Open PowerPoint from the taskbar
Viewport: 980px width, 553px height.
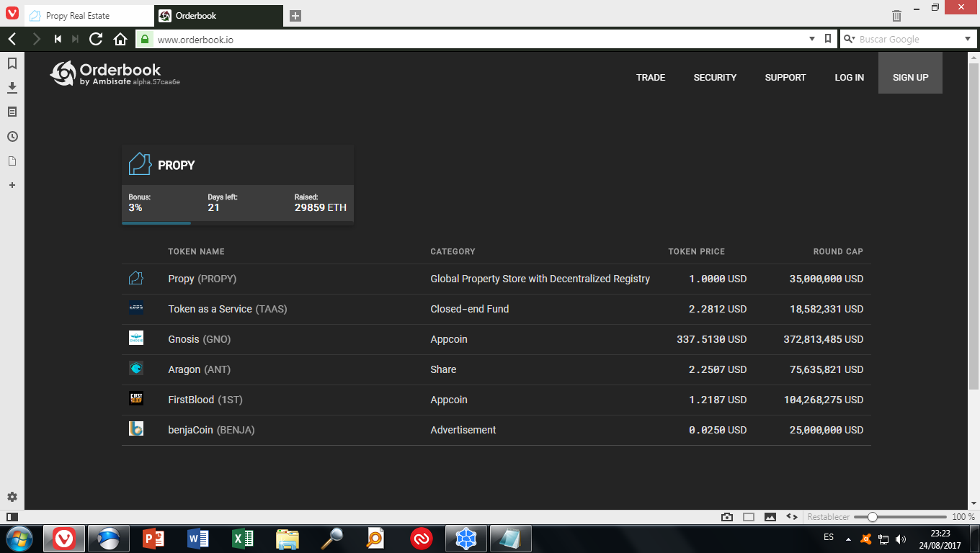[153, 538]
